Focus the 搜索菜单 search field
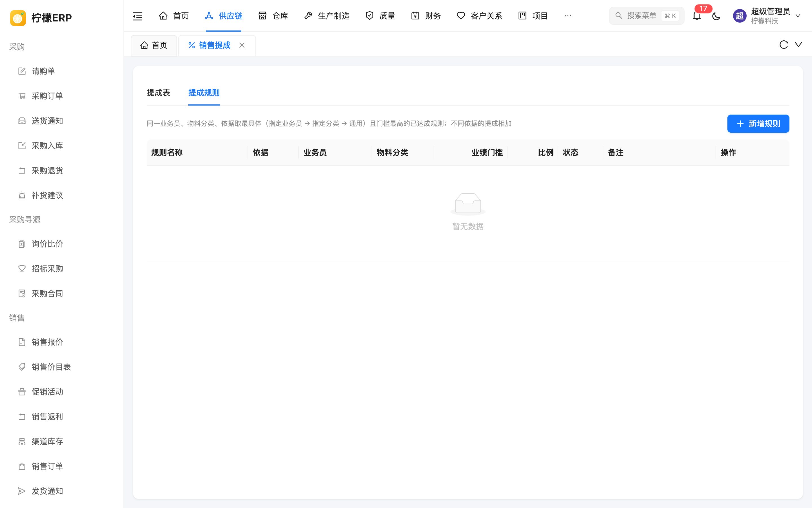Screen dimensions: 812x508 pyautogui.click(x=646, y=16)
